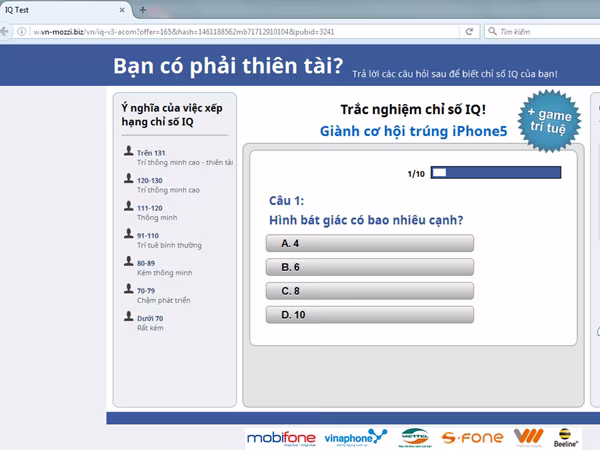Viewport: 600px width, 450px height.
Task: Choose answer C. 8
Action: point(370,291)
